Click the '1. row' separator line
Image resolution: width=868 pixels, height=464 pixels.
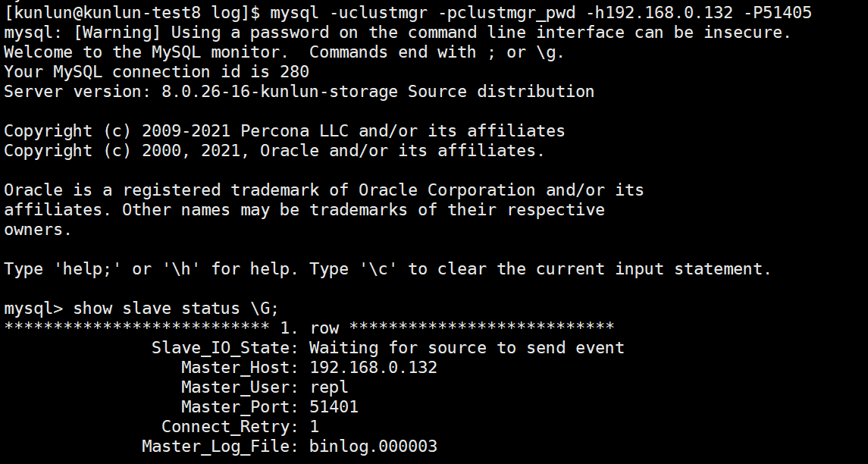point(309,328)
